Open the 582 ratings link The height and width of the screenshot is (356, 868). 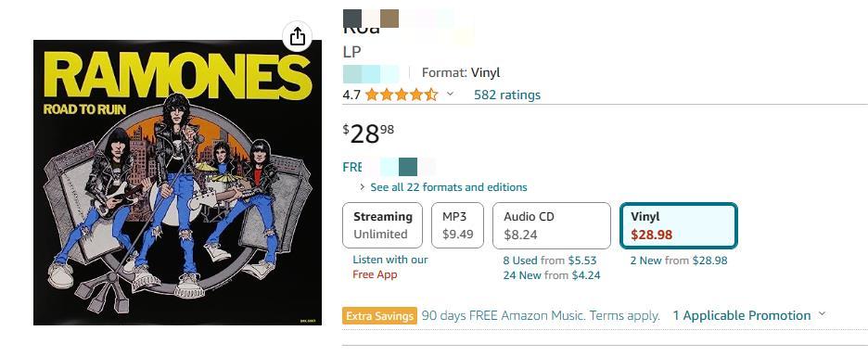tap(507, 95)
